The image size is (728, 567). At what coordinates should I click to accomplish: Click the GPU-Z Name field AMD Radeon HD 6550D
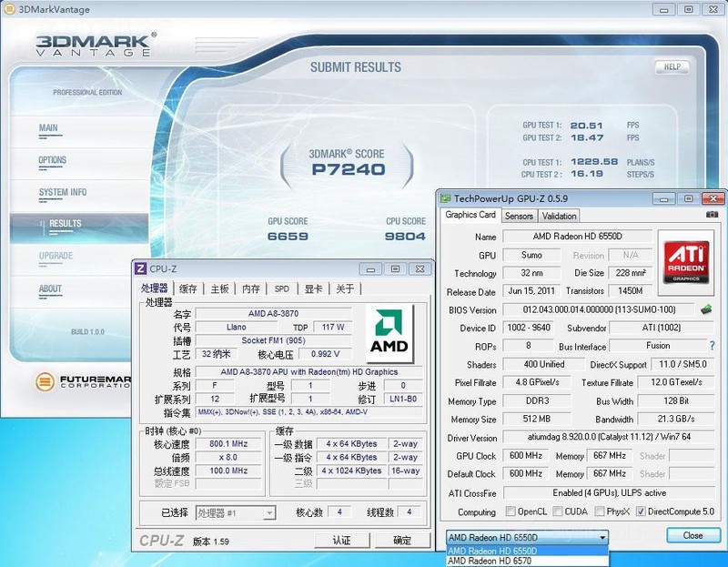coord(577,237)
